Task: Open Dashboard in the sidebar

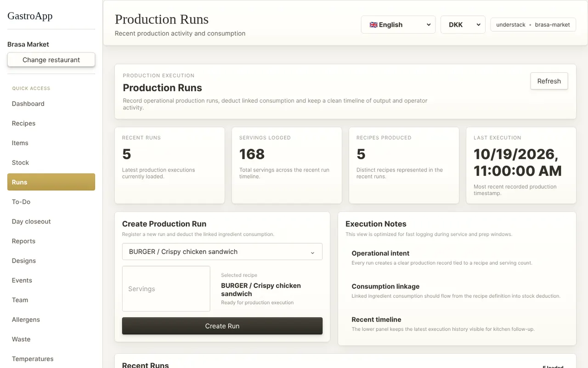Action: coord(51,103)
